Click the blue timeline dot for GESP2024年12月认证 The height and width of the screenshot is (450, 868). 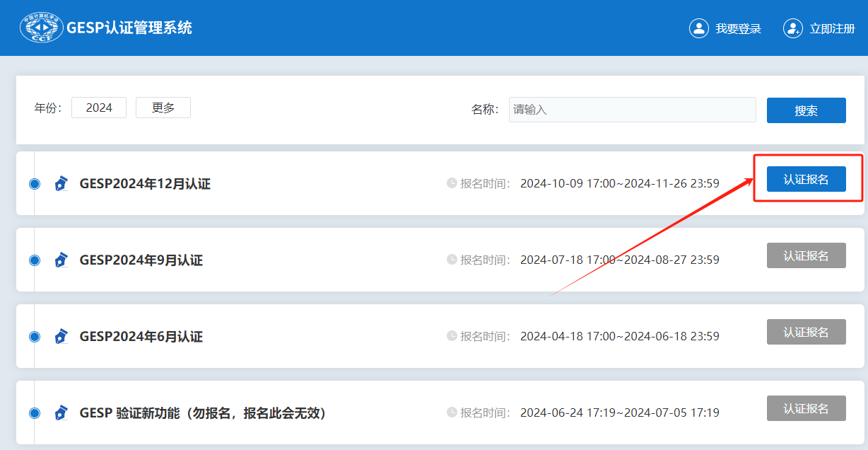click(x=35, y=184)
